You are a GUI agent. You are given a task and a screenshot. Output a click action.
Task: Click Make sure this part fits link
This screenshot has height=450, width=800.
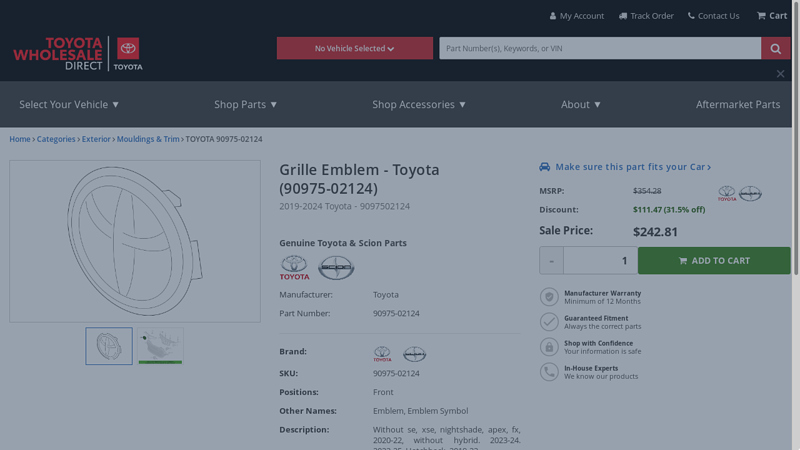point(632,167)
